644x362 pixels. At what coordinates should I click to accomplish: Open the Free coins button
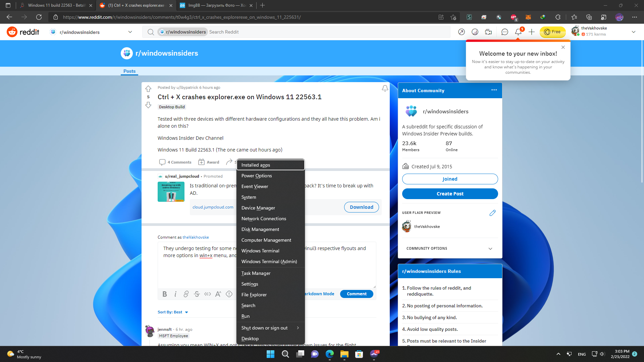tap(552, 32)
